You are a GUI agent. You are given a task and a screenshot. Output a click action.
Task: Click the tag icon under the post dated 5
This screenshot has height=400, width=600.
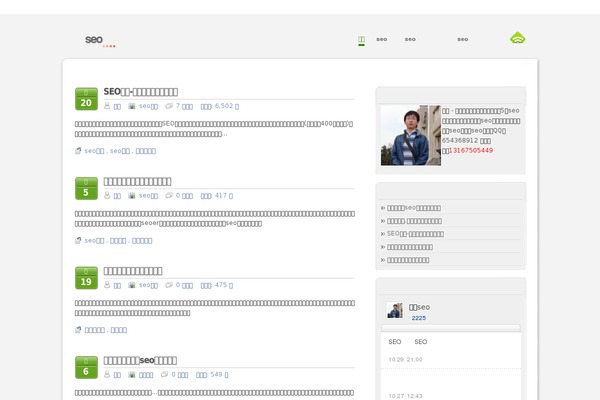78,240
